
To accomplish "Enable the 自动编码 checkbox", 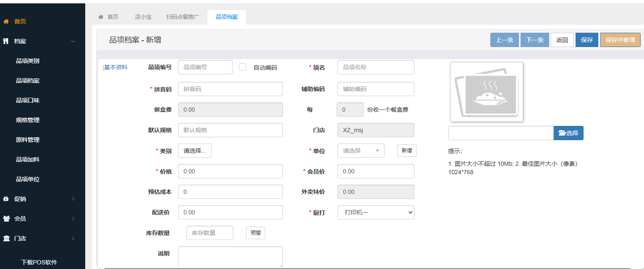I will coord(242,67).
